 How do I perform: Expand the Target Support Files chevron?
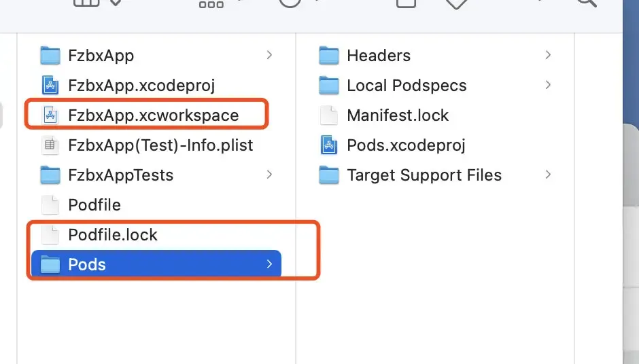(x=548, y=175)
